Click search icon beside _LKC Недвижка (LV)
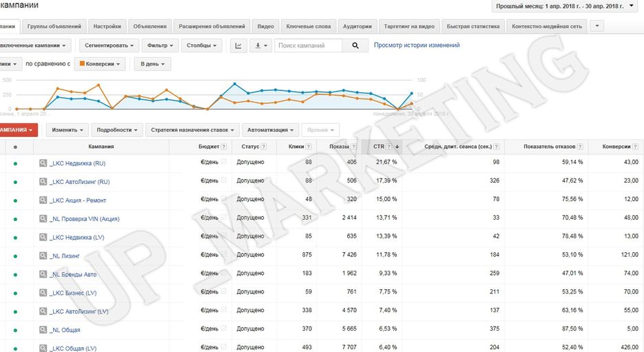 click(x=43, y=237)
